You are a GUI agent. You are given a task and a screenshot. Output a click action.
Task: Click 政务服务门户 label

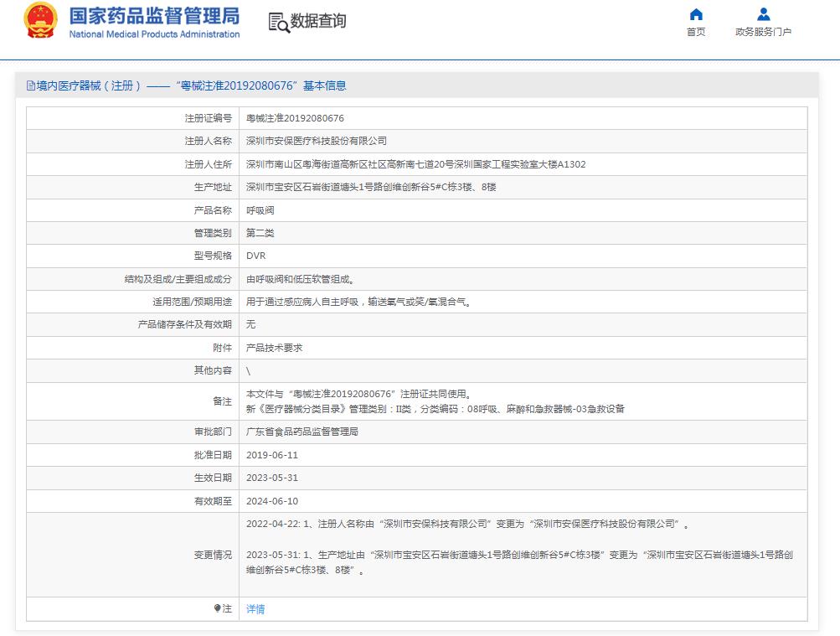pyautogui.click(x=764, y=32)
